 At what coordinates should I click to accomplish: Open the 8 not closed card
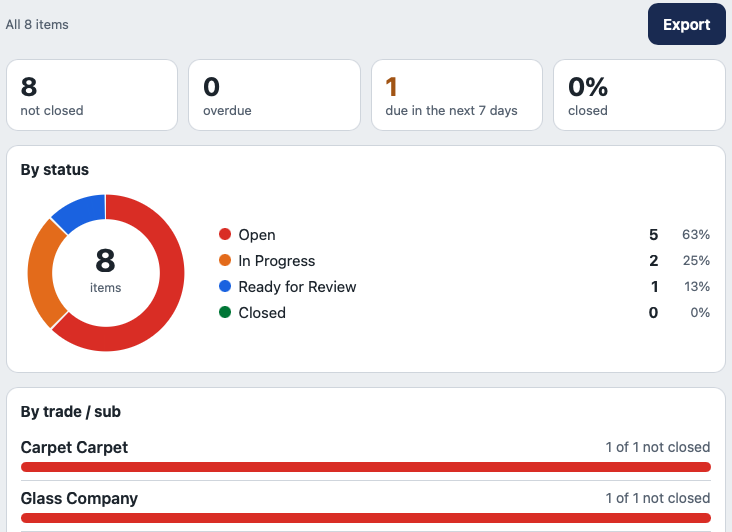click(92, 95)
